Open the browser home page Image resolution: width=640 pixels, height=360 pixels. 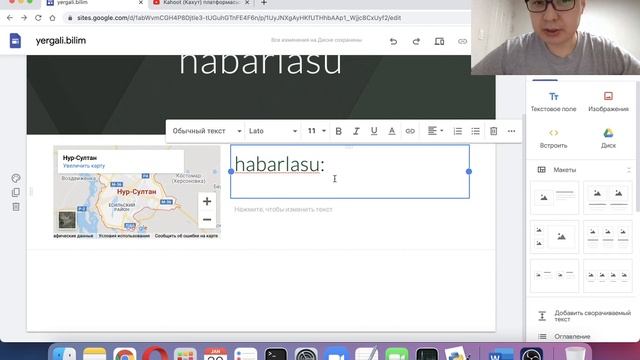(x=52, y=18)
